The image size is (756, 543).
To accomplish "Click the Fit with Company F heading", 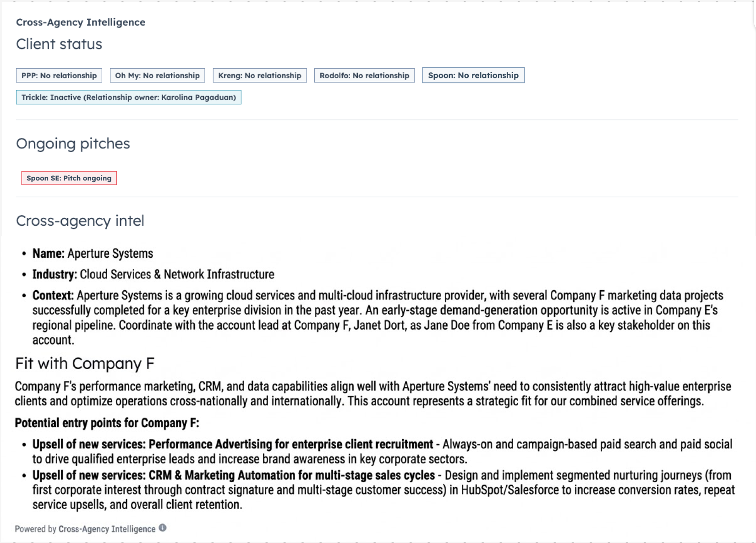I will 85,364.
